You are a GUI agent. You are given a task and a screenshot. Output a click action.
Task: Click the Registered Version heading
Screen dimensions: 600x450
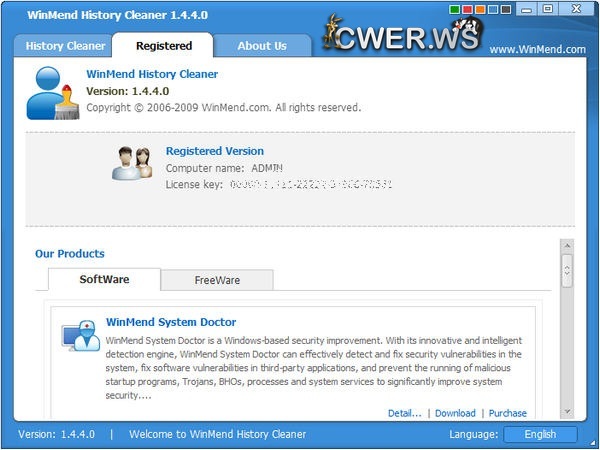(215, 151)
